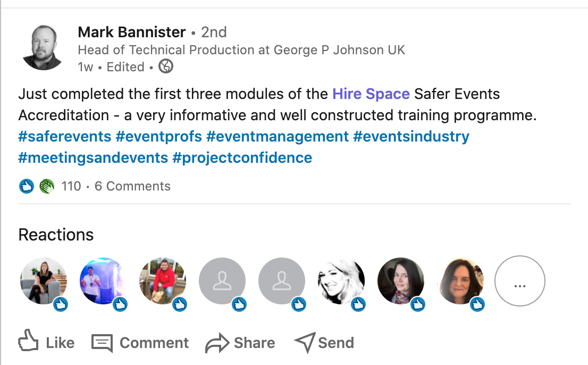Screen dimensions: 588x365
Task: Follow the #eventmanagement hashtag link
Action: pyautogui.click(x=278, y=137)
